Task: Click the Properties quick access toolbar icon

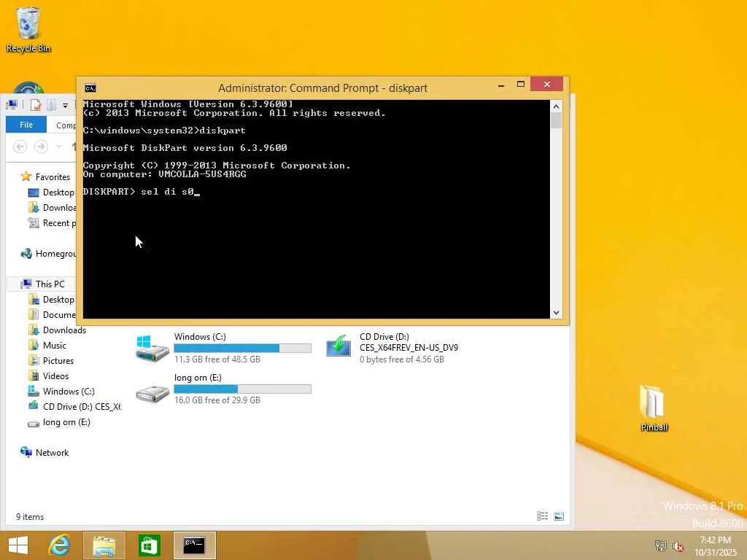Action: pyautogui.click(x=35, y=105)
